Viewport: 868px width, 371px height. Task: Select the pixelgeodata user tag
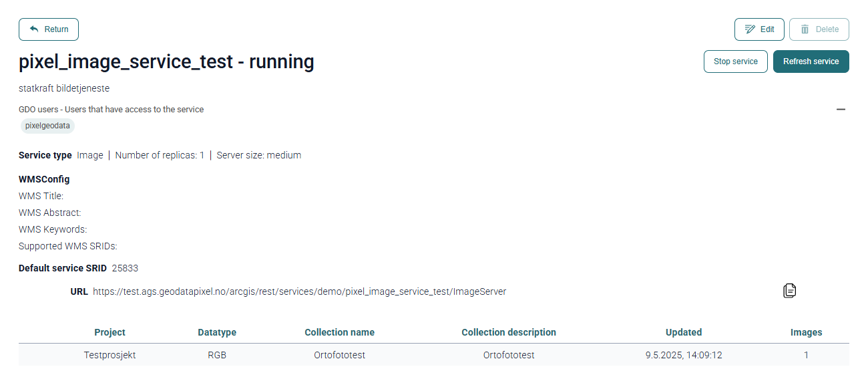tap(47, 126)
